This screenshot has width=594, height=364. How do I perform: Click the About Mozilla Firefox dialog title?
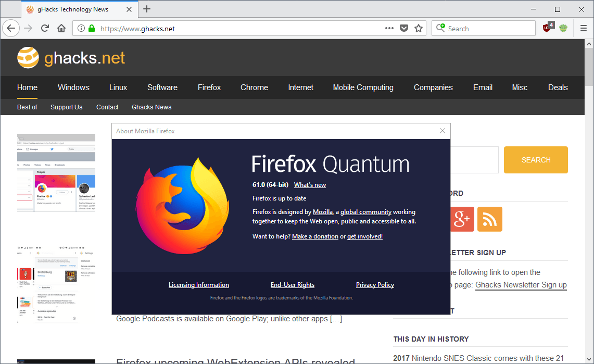pos(145,131)
